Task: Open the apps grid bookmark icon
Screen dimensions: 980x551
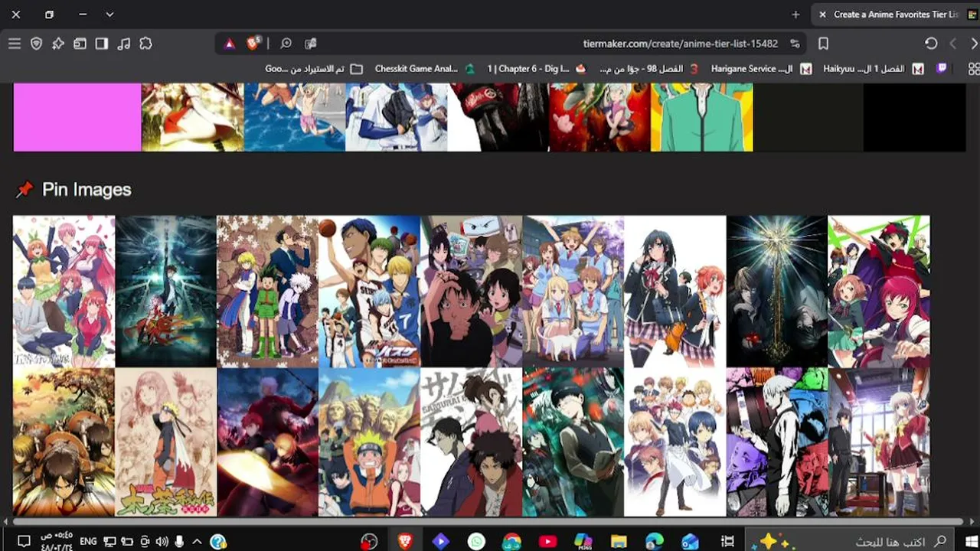Action: point(974,69)
